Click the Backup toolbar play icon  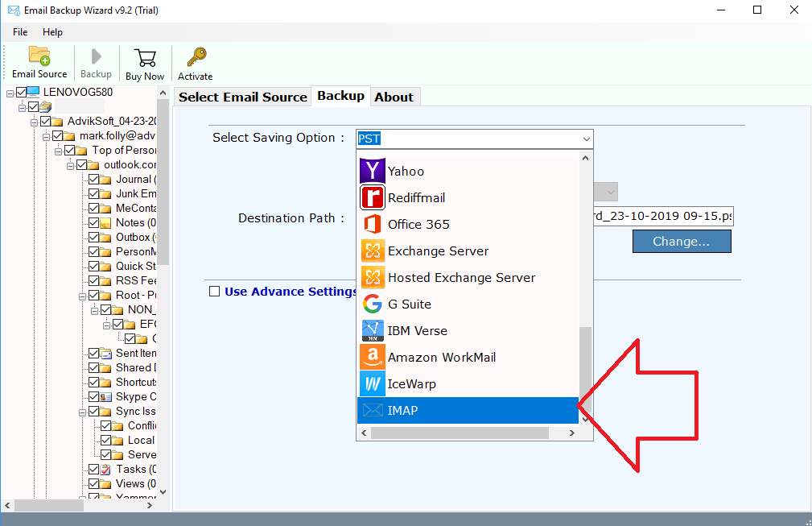coord(96,56)
